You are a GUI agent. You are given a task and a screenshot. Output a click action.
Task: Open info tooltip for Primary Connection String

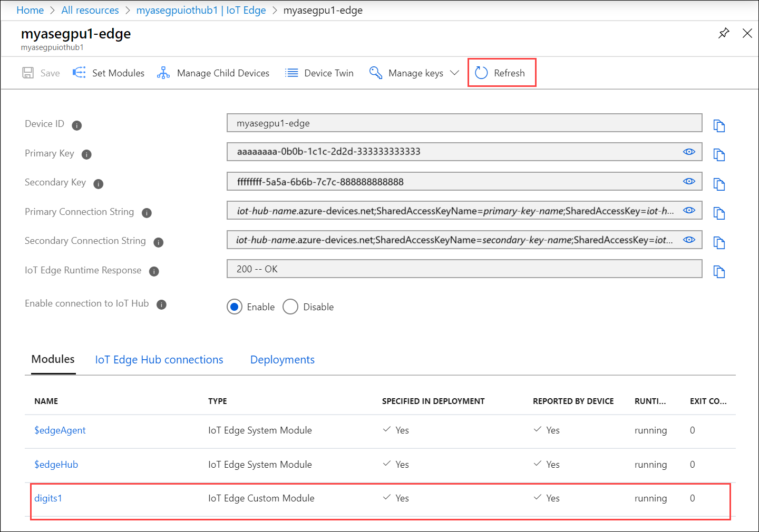click(x=147, y=213)
